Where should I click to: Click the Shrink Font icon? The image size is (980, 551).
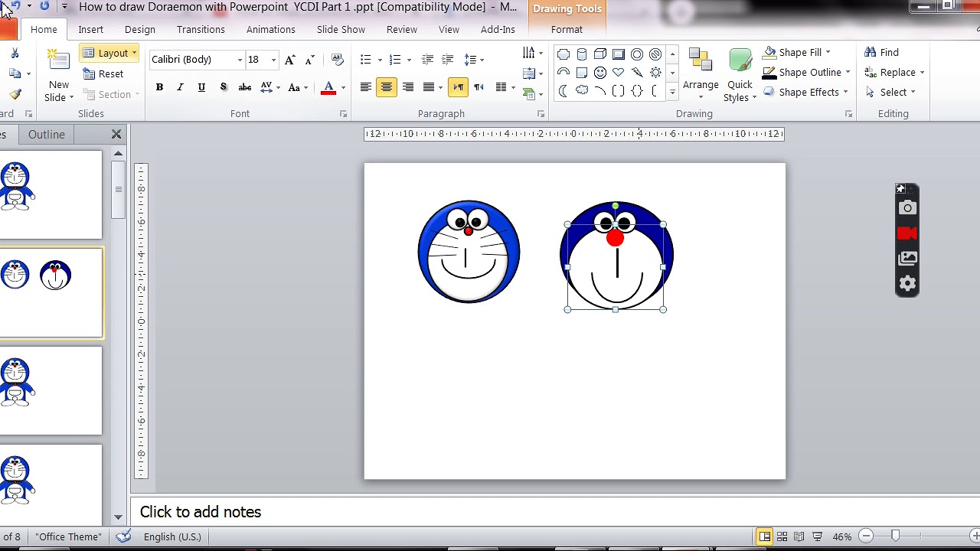(309, 60)
